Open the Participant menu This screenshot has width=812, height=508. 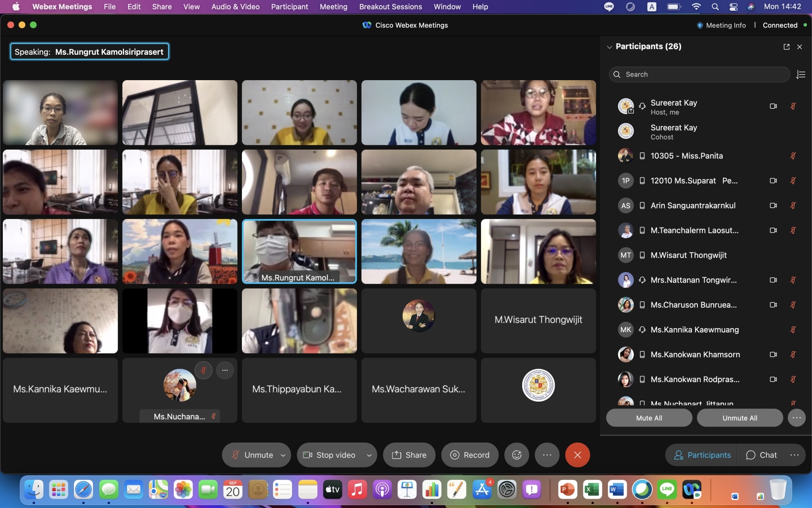pos(289,7)
